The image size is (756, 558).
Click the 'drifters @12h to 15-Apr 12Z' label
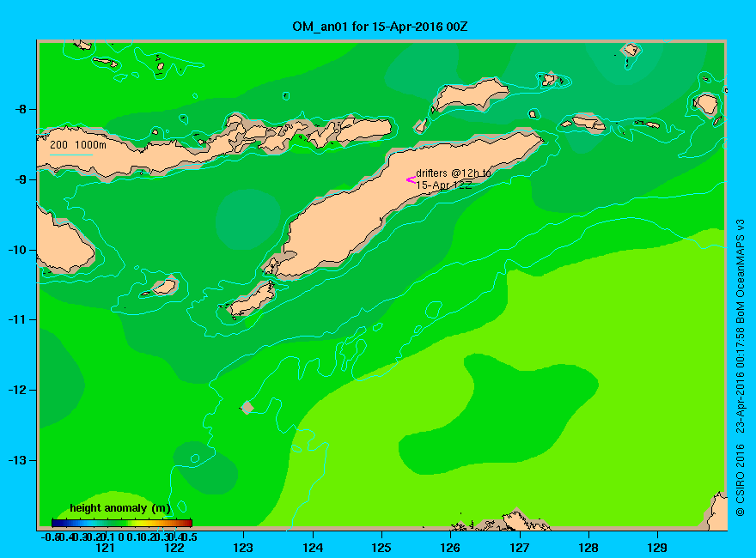(454, 179)
